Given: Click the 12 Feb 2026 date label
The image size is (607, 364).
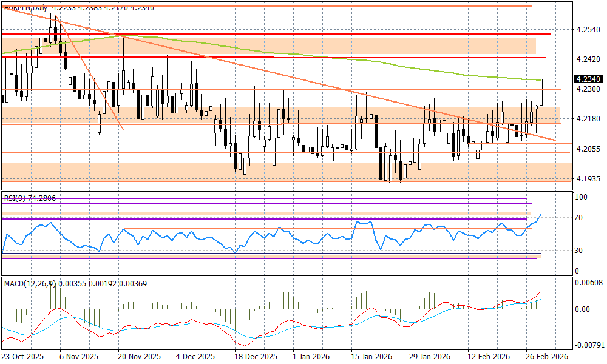Looking at the screenshot, I should 489,357.
